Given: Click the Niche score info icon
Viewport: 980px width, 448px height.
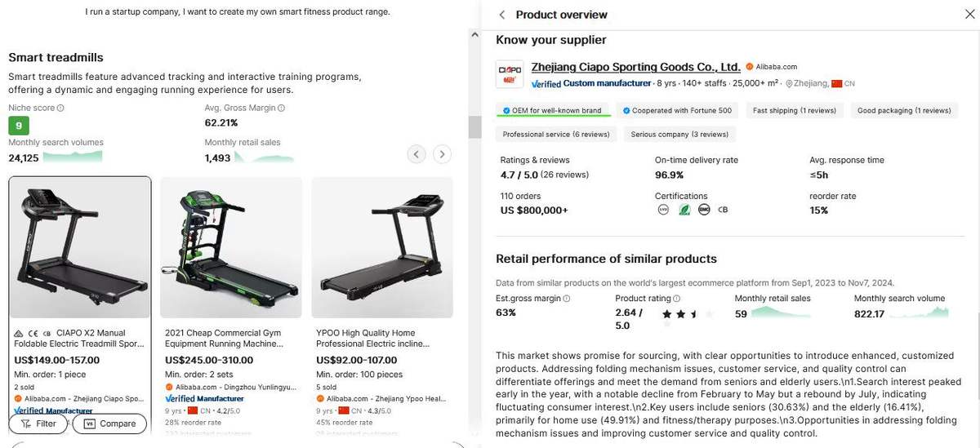Looking at the screenshot, I should tap(60, 108).
